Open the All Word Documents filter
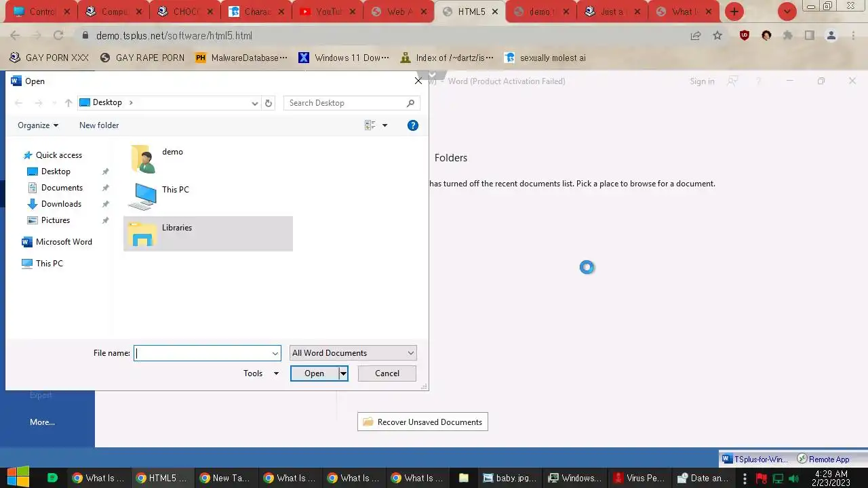This screenshot has height=488, width=868. (353, 353)
